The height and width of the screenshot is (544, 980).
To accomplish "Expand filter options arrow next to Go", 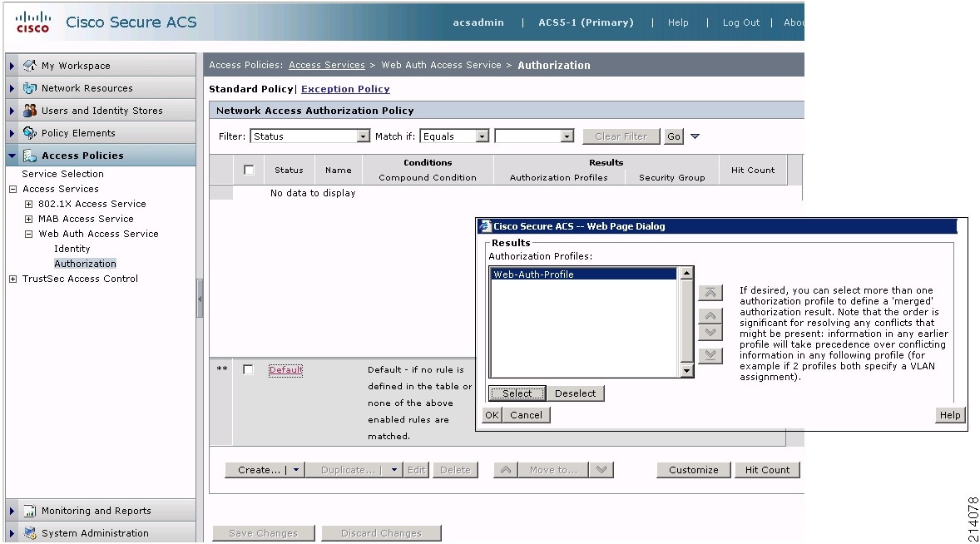I will [695, 136].
